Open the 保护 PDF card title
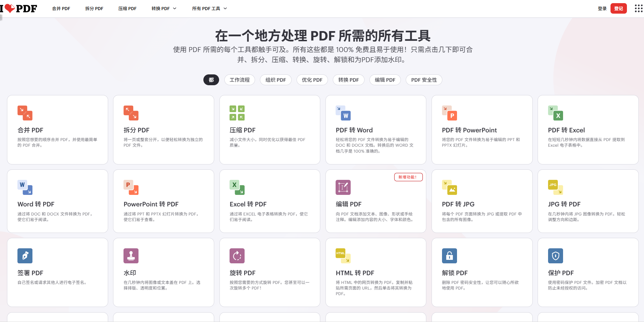Image resolution: width=644 pixels, height=322 pixels. point(561,273)
